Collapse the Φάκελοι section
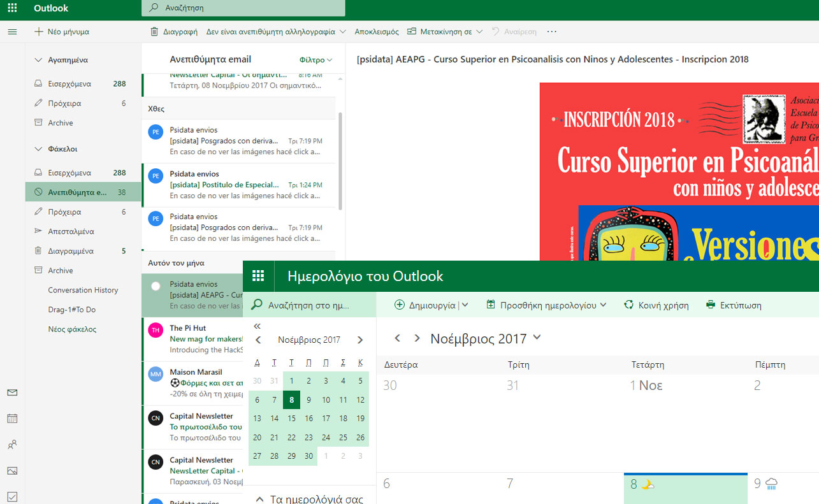The image size is (819, 504). coord(39,149)
